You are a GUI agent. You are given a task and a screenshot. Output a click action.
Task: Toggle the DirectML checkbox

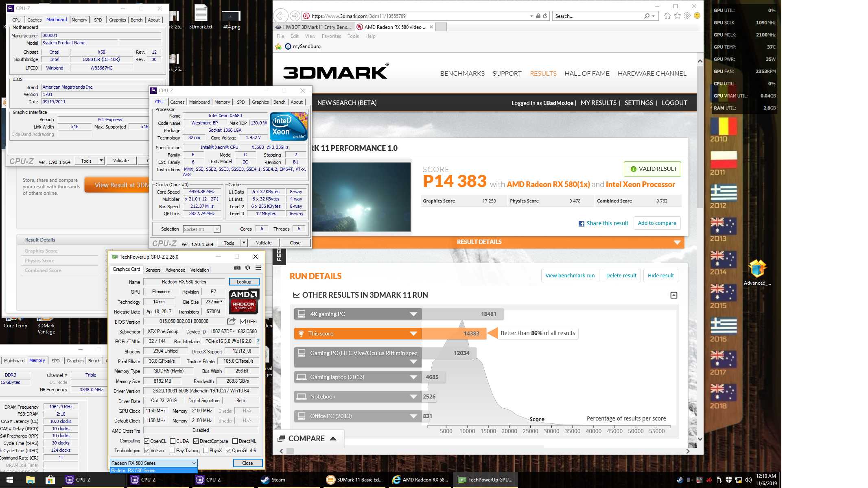[235, 441]
